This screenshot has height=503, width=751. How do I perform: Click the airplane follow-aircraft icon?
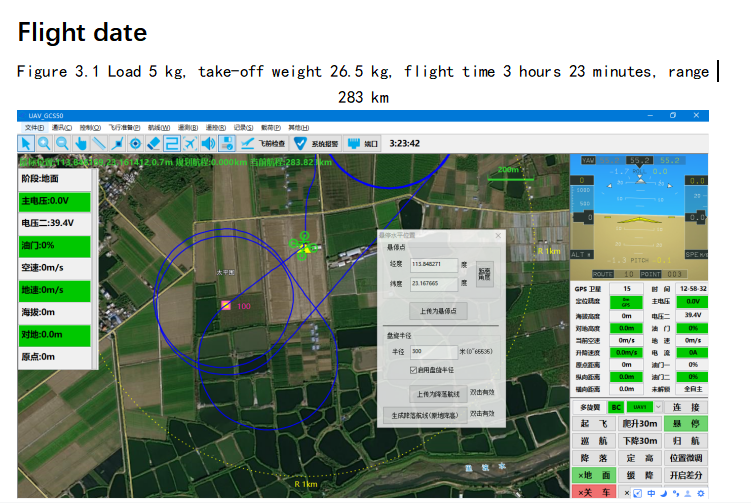pos(190,144)
